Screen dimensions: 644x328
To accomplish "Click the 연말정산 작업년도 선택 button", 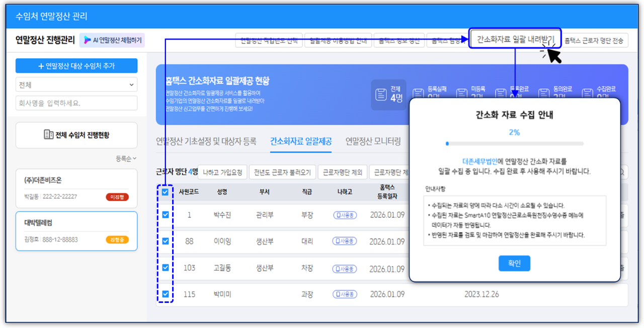I will click(x=269, y=41).
